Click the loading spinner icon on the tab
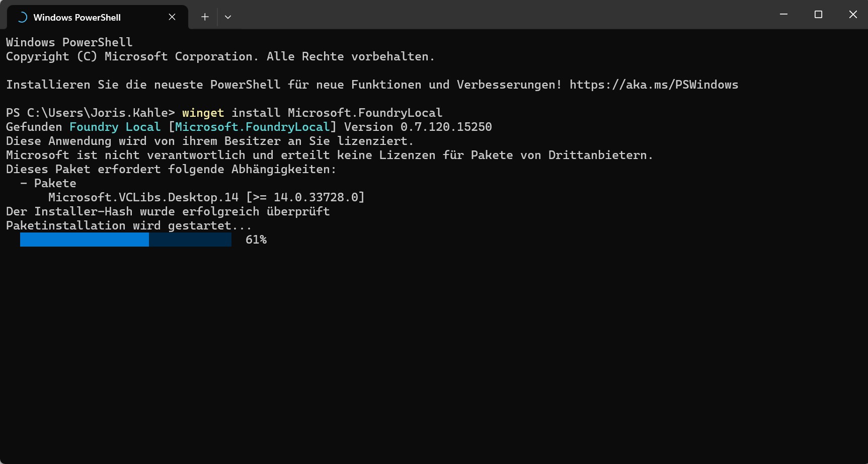 [22, 17]
